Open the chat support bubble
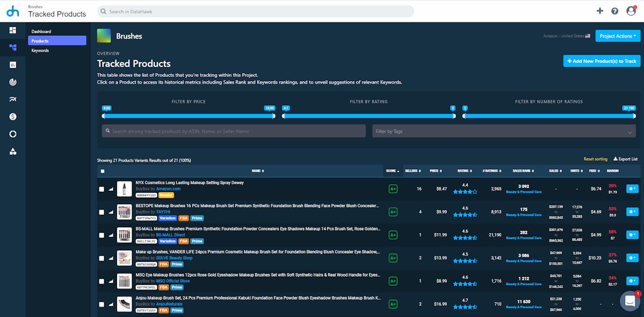The width and height of the screenshot is (644, 317). (x=630, y=301)
